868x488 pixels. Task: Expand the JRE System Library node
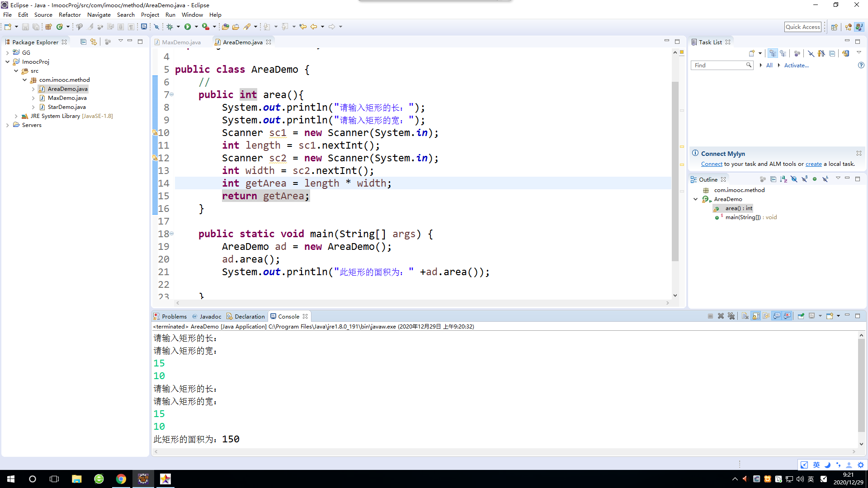pyautogui.click(x=16, y=116)
